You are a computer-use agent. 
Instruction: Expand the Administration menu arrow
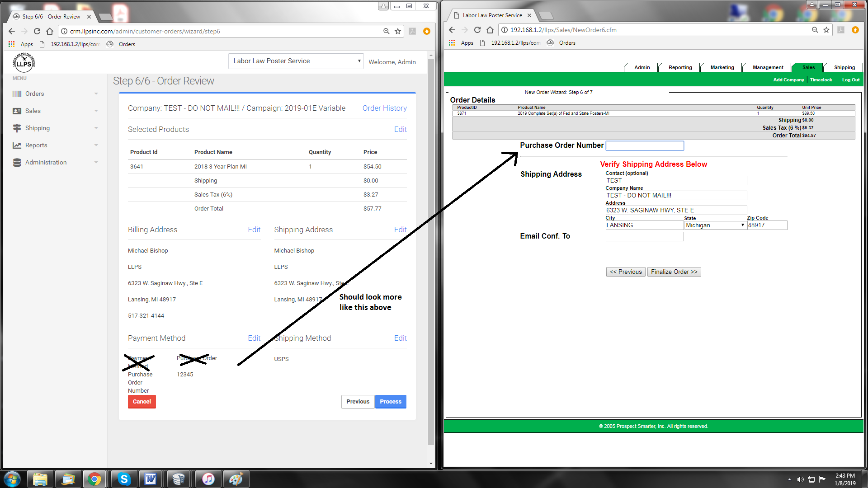[96, 163]
